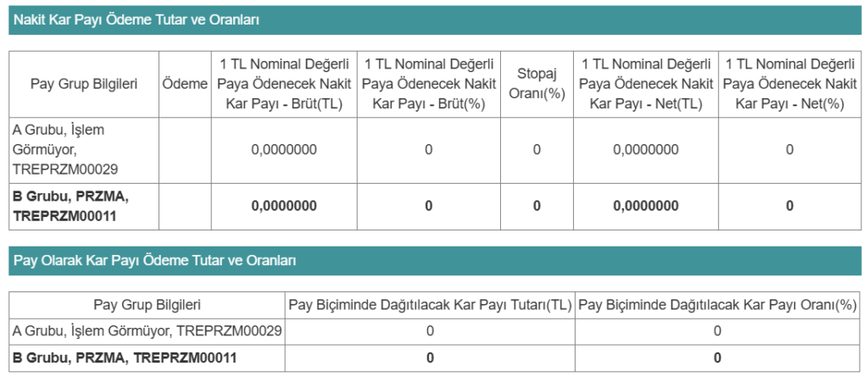Click B Grubu's Kar Payı Tutarı(TL) value in the lower table
The height and width of the screenshot is (388, 868).
click(x=430, y=358)
